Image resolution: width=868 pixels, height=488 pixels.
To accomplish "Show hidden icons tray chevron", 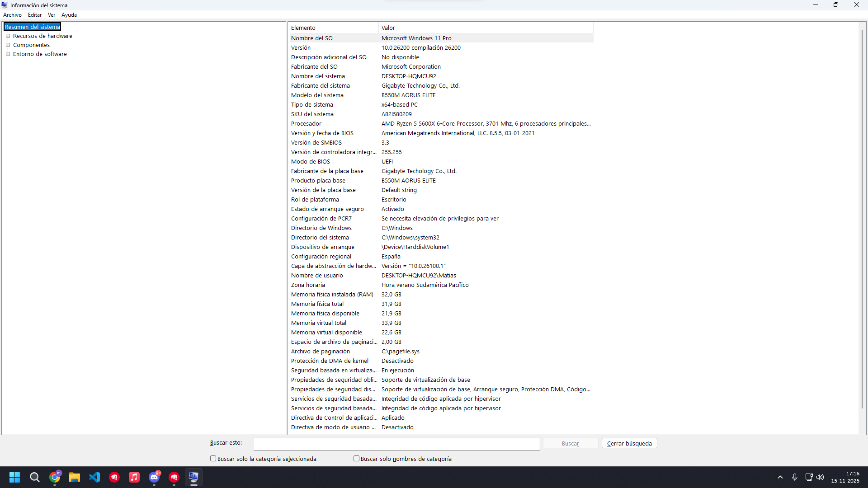I will (x=780, y=477).
